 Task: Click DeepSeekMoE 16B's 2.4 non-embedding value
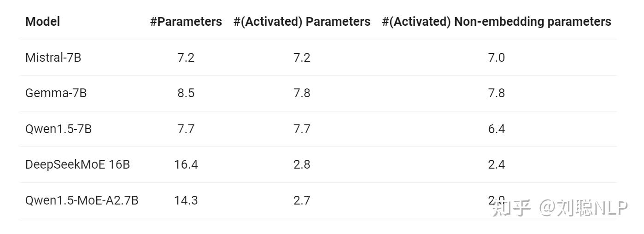[496, 164]
